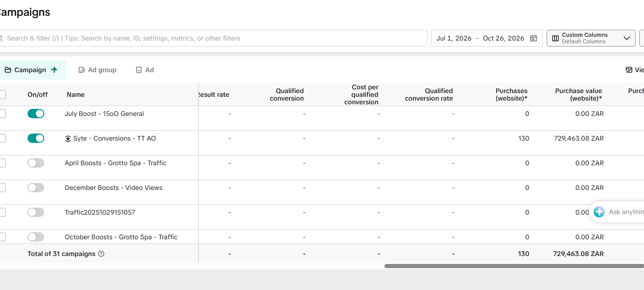Viewport: 644px width, 290px height.
Task: Enable December Boosts - Video Views campaign
Action: pyautogui.click(x=36, y=188)
